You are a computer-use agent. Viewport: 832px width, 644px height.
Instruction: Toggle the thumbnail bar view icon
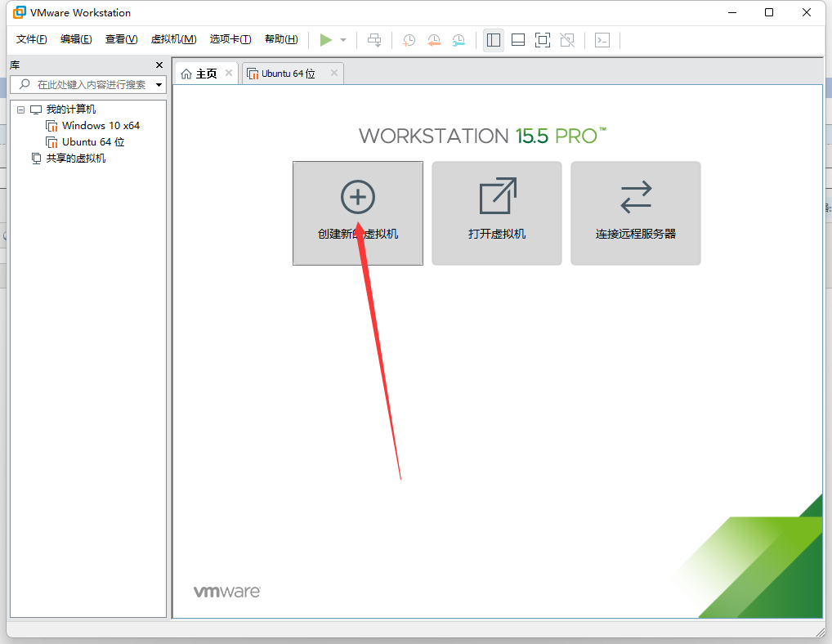tap(518, 40)
